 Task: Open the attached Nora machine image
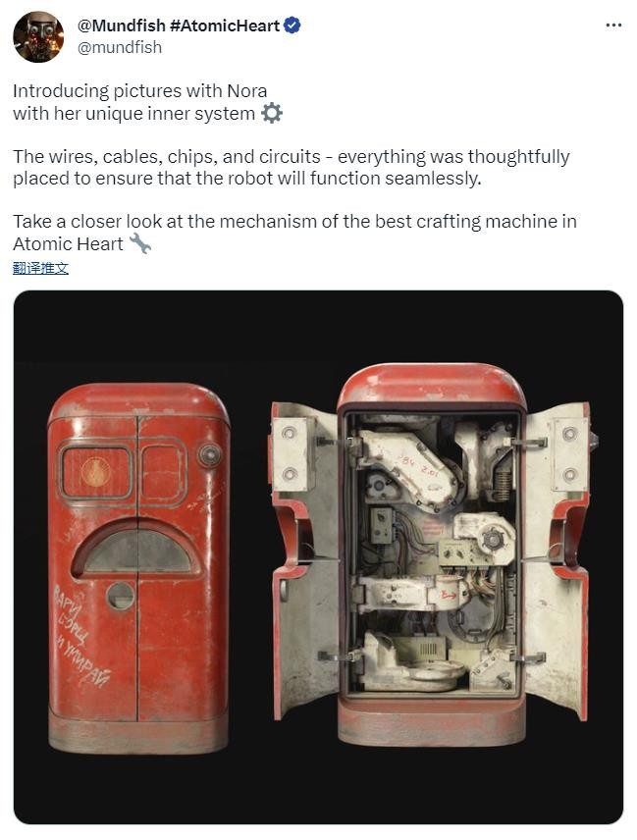(318, 557)
